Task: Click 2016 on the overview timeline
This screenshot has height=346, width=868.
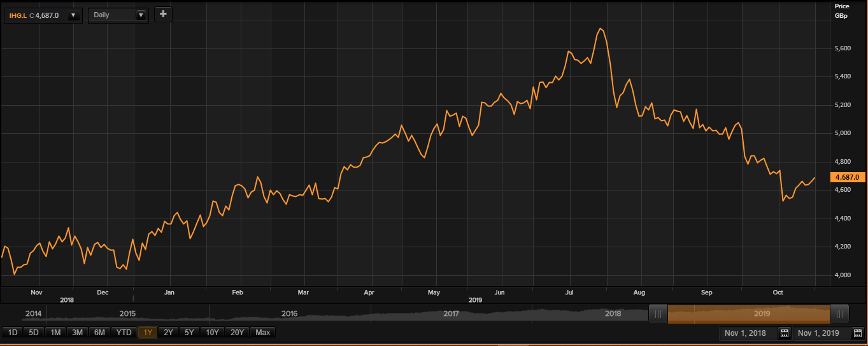Action: (290, 314)
